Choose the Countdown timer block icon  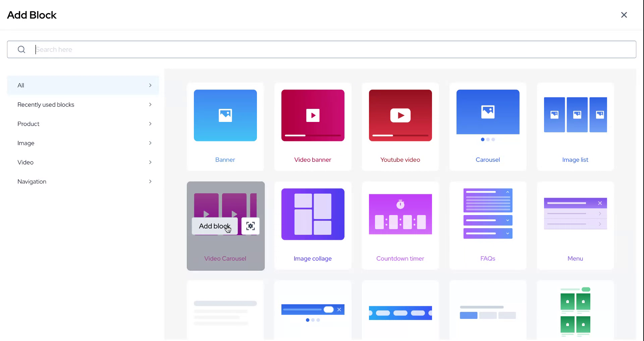tap(400, 214)
